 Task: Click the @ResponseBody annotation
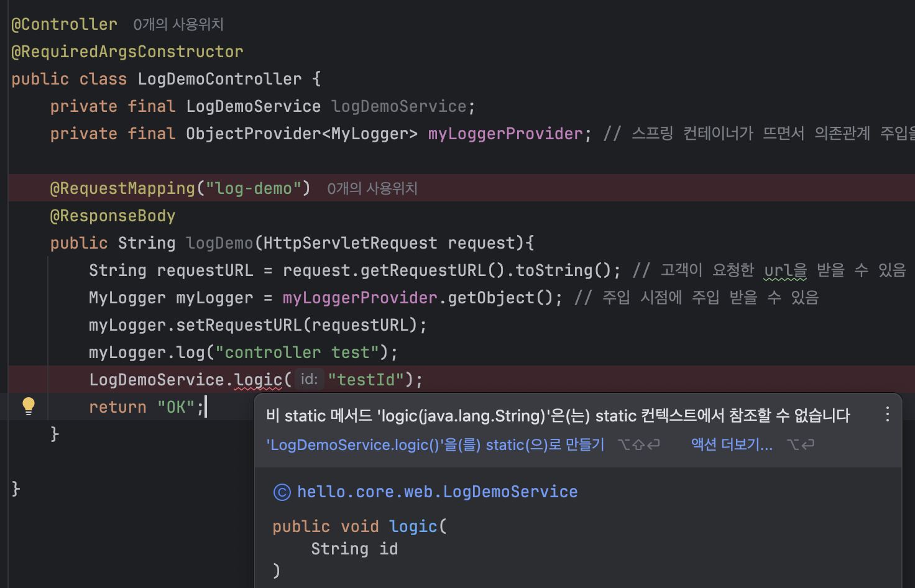[x=113, y=216]
